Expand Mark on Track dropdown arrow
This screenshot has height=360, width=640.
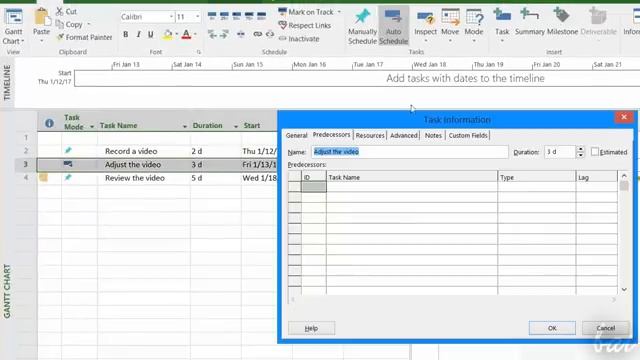339,12
